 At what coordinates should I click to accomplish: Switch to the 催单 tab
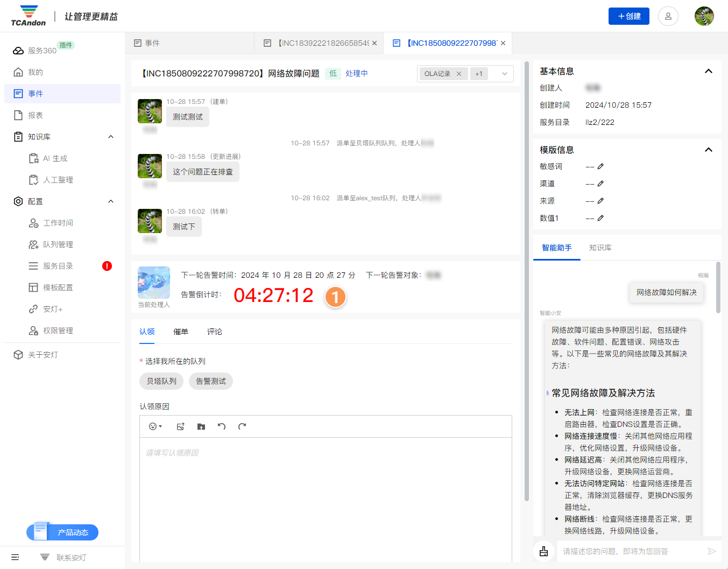181,332
